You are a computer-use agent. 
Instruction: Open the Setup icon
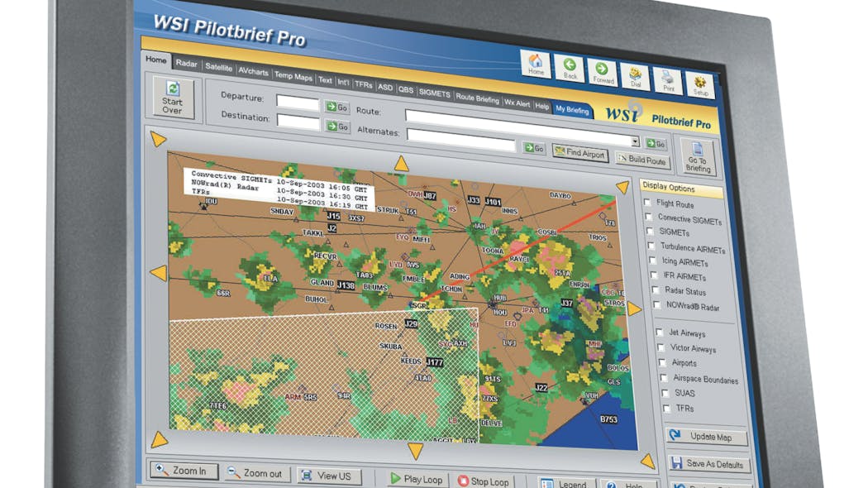click(699, 82)
